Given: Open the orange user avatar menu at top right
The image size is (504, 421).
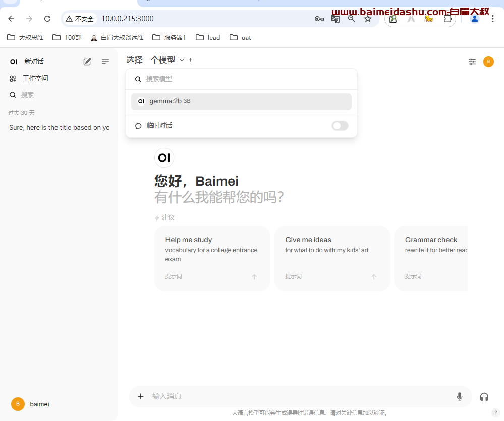Looking at the screenshot, I should [488, 62].
